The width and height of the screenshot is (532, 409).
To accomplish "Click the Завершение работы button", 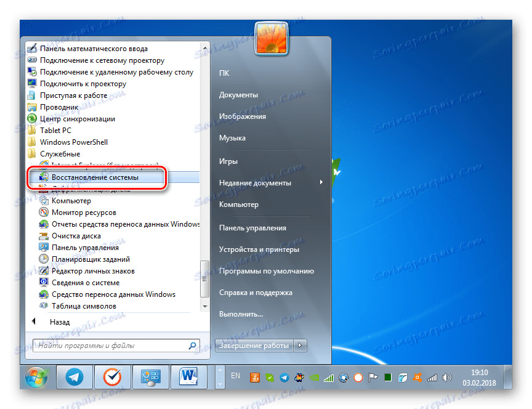I will coord(254,346).
